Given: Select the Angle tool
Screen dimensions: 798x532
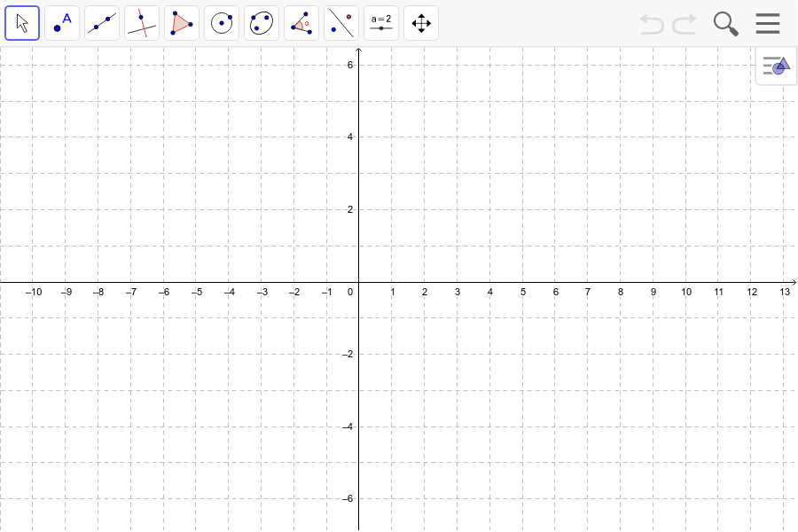Looking at the screenshot, I should pos(301,23).
